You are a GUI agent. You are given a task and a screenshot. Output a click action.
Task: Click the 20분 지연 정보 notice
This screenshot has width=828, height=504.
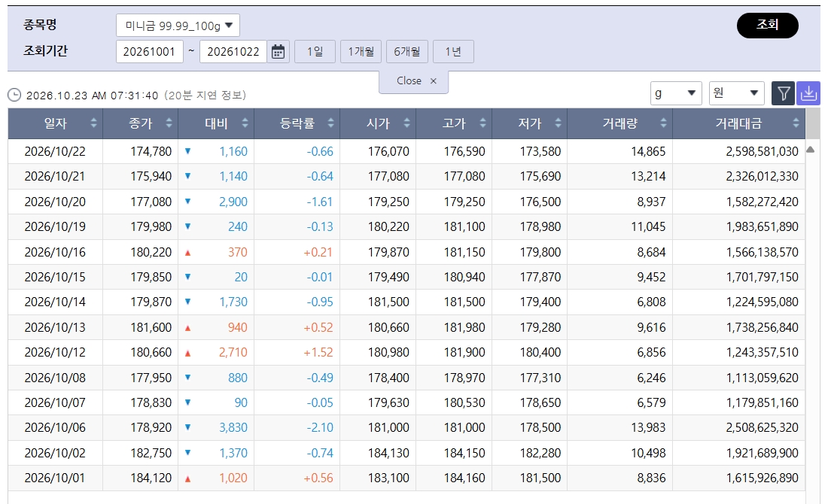[x=205, y=96]
